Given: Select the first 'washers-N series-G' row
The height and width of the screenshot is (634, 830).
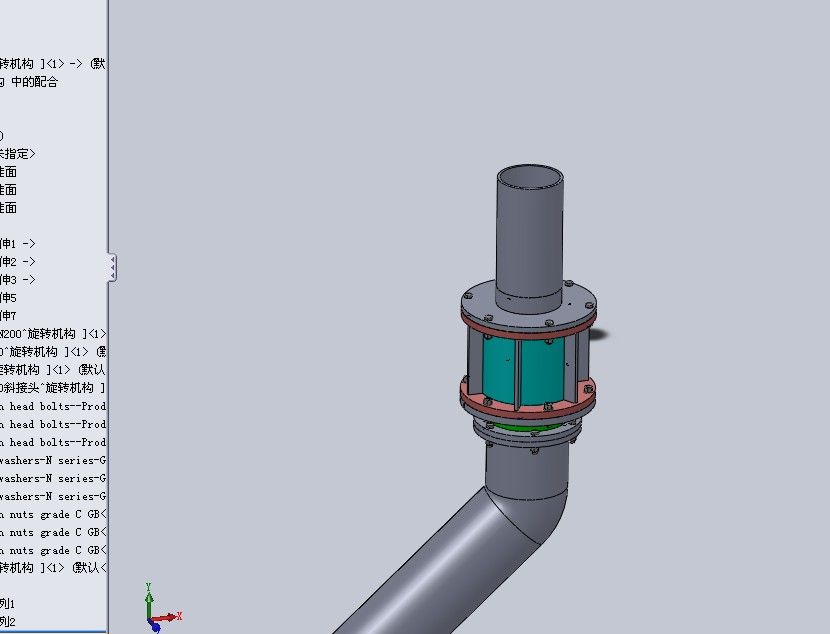Looking at the screenshot, I should [53, 460].
